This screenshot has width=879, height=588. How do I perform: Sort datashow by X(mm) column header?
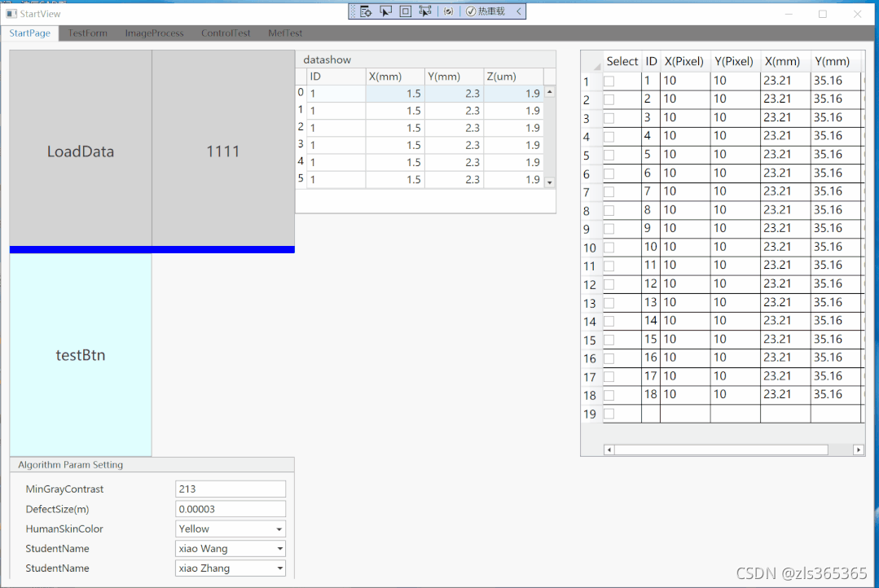coord(395,77)
